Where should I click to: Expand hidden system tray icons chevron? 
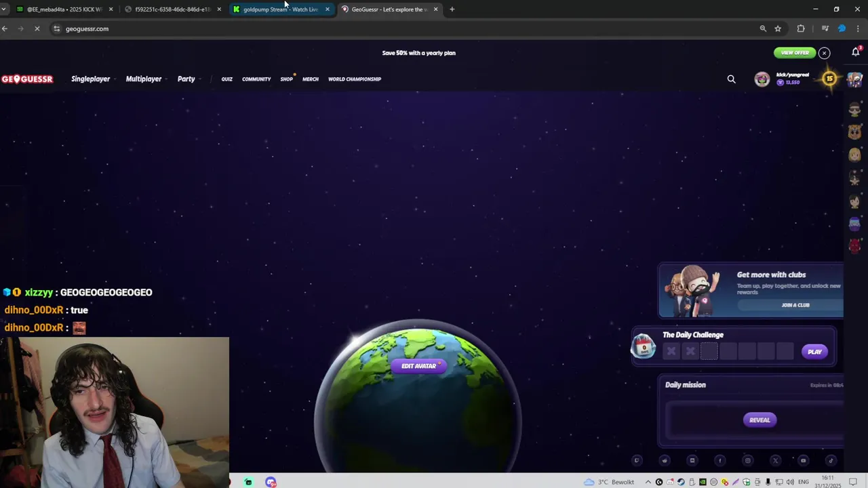click(648, 482)
